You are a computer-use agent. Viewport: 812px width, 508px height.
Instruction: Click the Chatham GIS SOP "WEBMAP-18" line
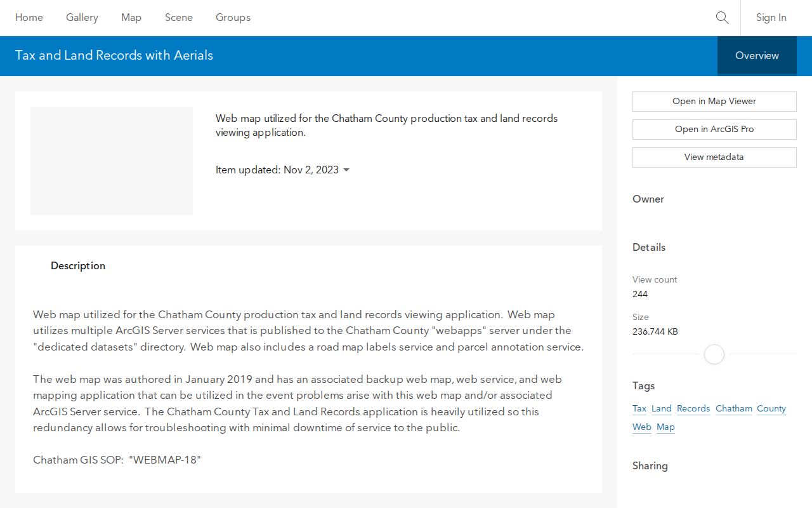click(x=117, y=460)
